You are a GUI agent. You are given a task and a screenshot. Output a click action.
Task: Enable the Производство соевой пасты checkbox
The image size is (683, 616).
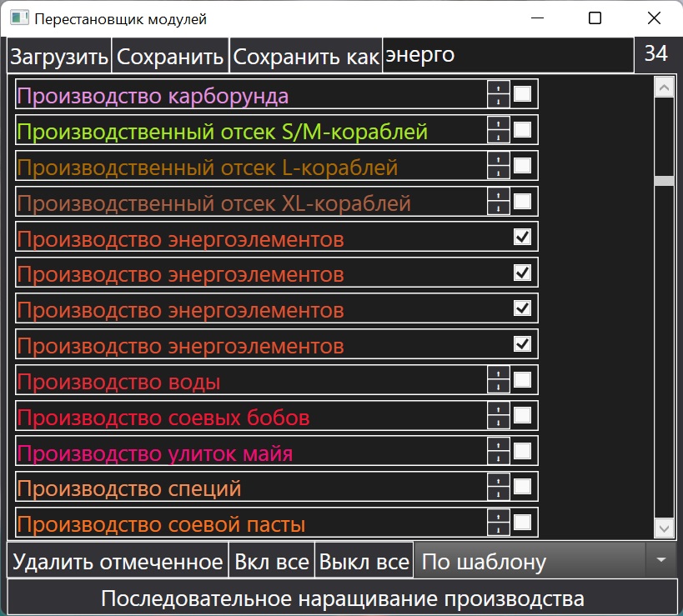(x=522, y=523)
